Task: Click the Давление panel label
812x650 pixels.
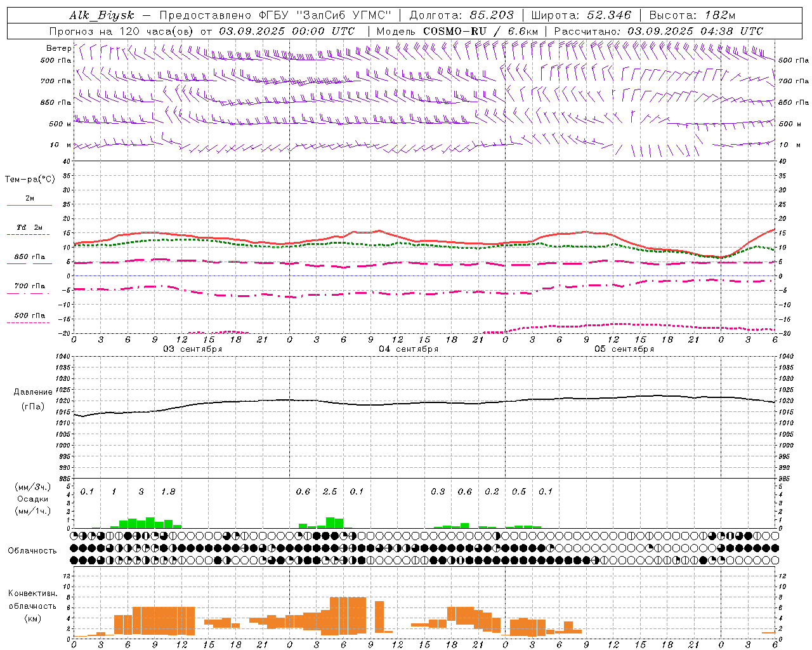Action: pos(33,392)
